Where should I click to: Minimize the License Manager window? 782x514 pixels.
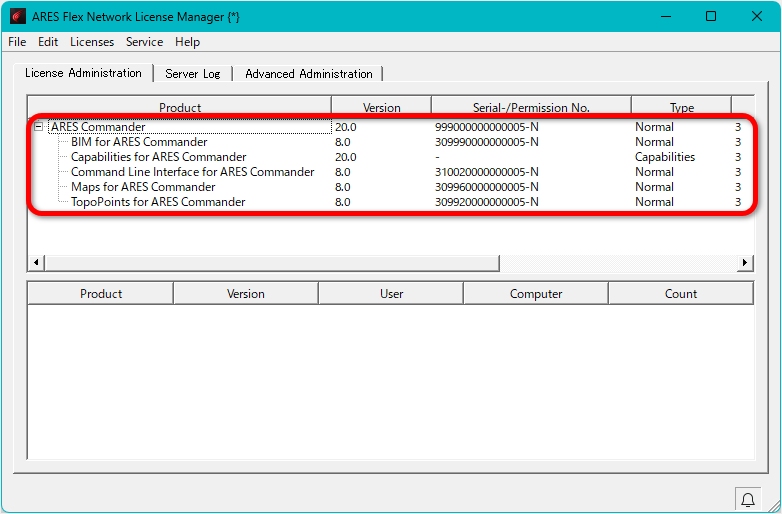point(666,16)
